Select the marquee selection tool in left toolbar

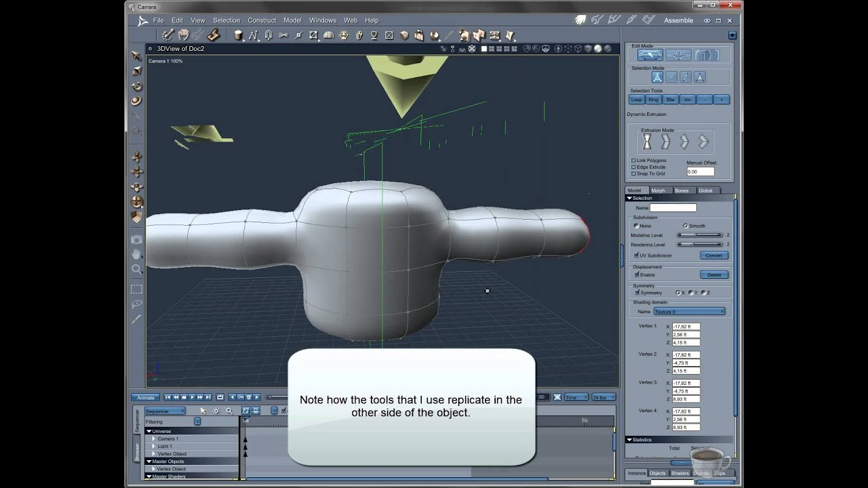pos(137,289)
